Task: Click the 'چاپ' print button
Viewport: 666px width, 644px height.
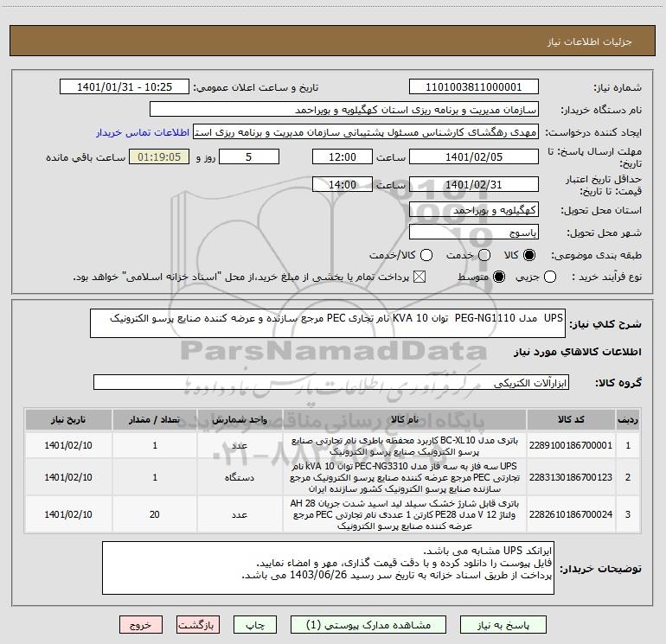Action: (x=255, y=625)
